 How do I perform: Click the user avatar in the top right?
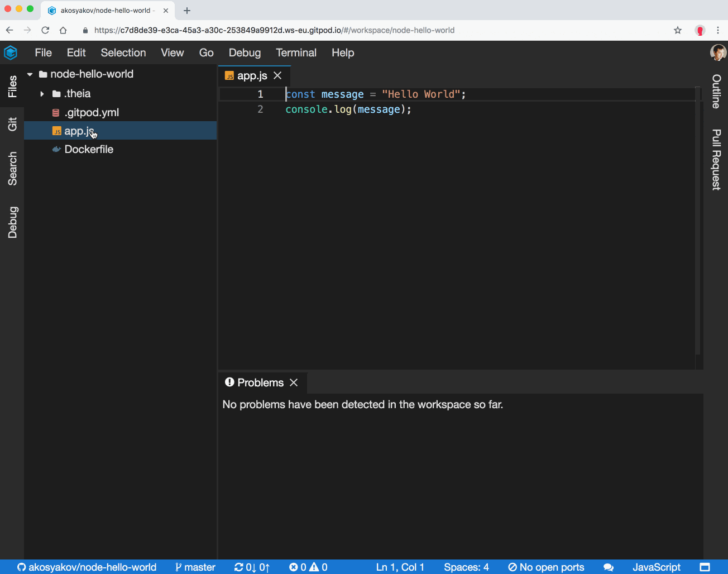(x=718, y=52)
